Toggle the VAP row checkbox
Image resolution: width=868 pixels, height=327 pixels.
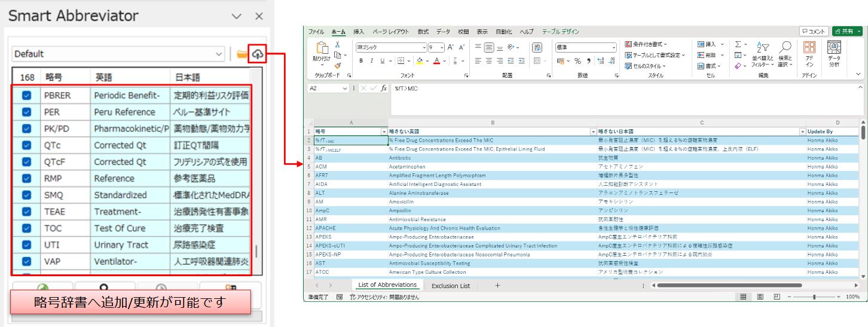27,261
